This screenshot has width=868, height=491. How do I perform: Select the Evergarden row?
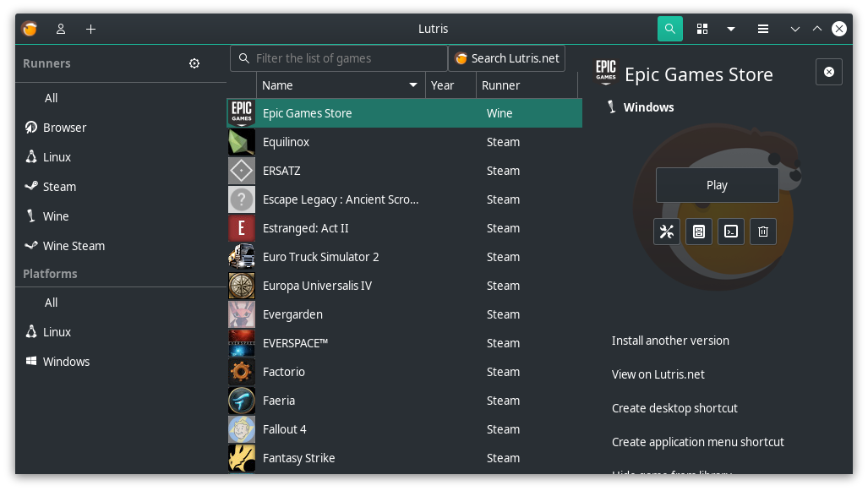click(x=405, y=314)
